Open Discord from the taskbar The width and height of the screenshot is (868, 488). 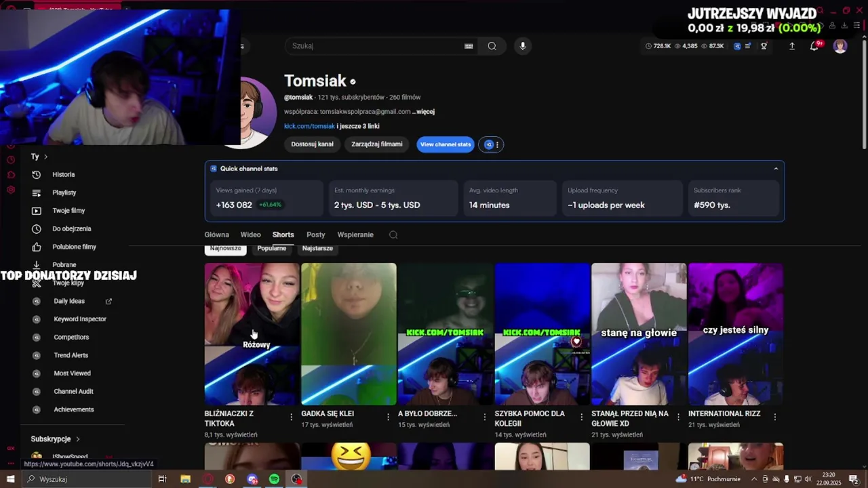(x=252, y=479)
